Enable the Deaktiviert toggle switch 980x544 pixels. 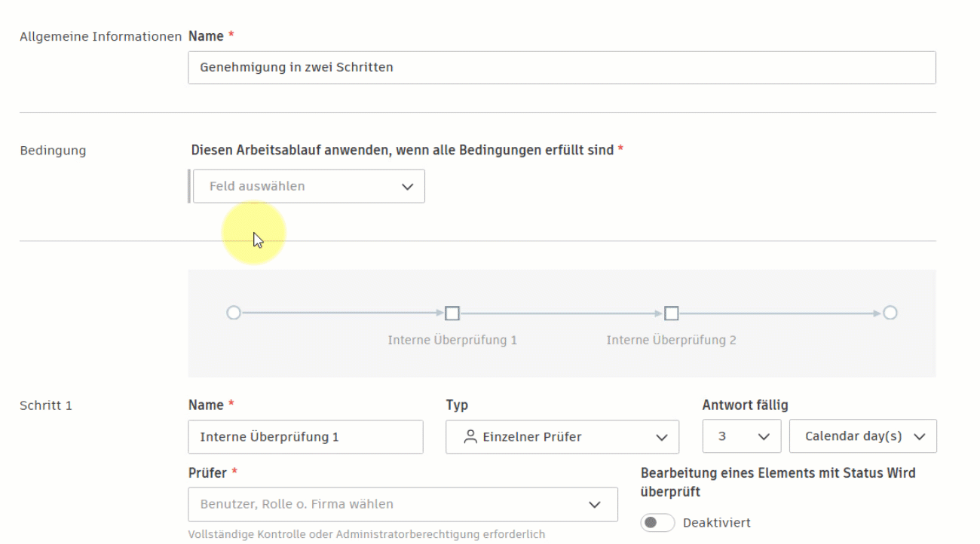[x=657, y=522]
